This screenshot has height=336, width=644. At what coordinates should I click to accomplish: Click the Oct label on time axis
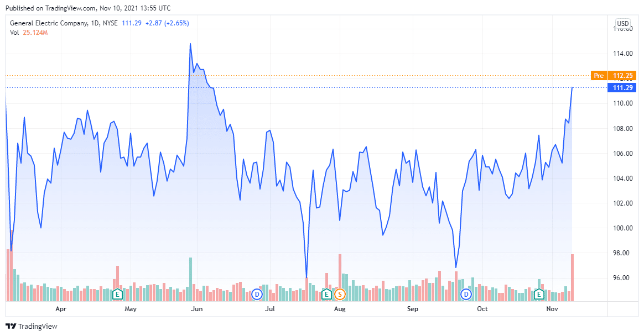click(482, 309)
